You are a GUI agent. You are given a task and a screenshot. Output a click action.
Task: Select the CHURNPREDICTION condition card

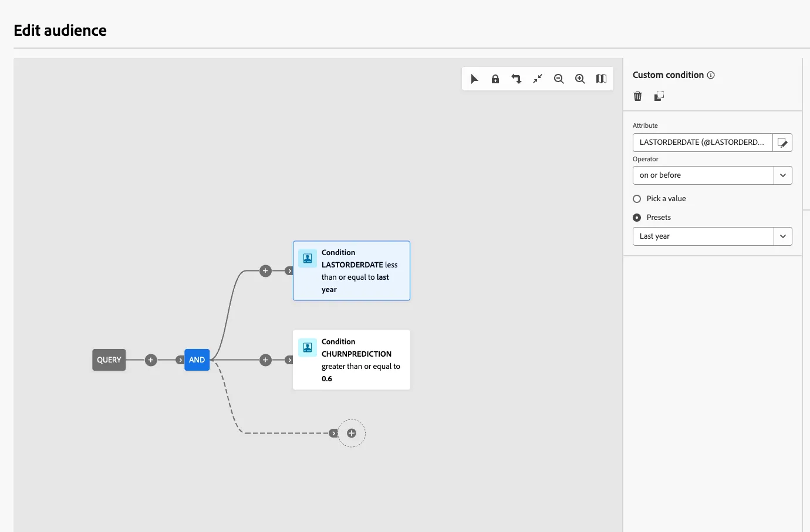(352, 360)
